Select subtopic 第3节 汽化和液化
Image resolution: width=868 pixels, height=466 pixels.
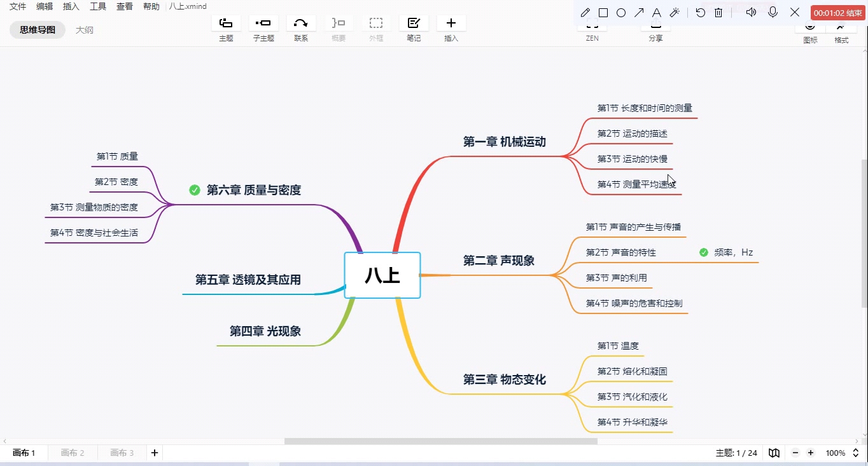click(x=633, y=397)
